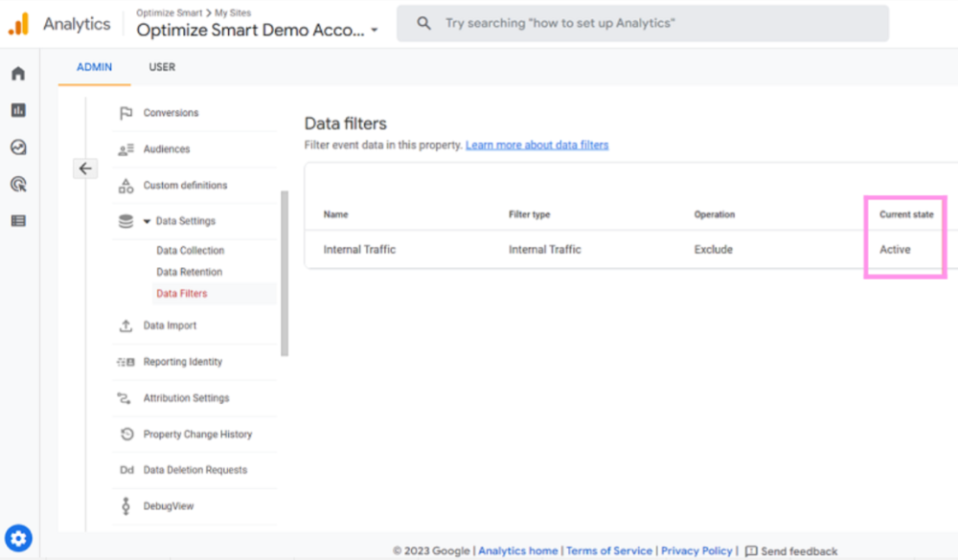Select the ADMIN tab

click(94, 67)
